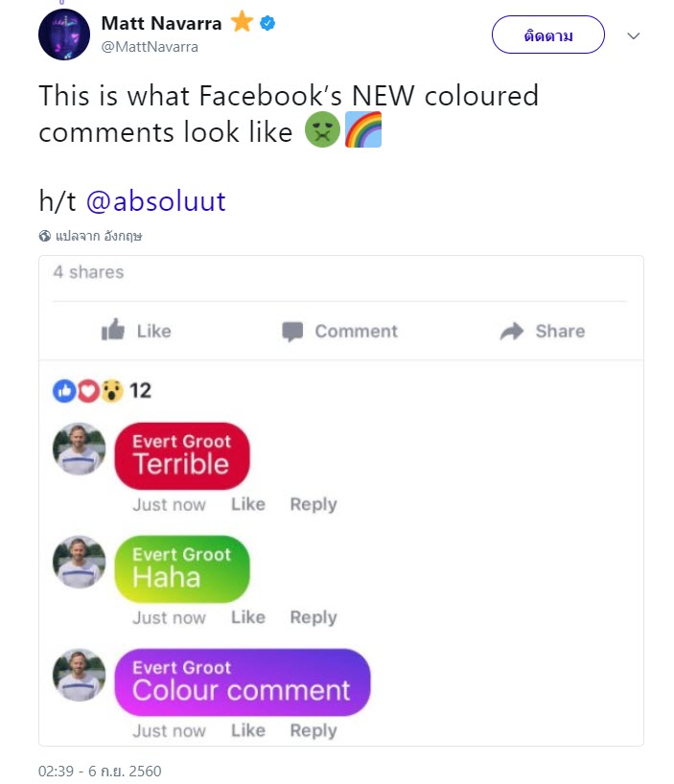This screenshot has width=674, height=784.
Task: Click the red Terrible colored comment
Action: (x=182, y=454)
